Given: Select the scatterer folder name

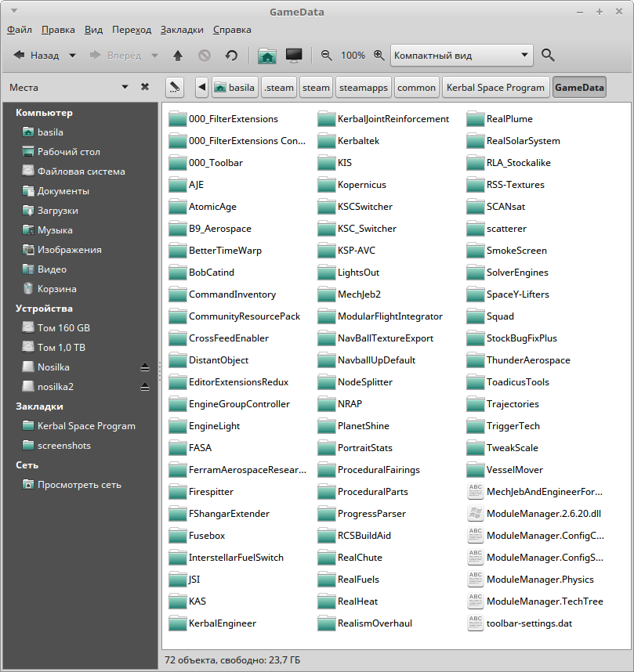Looking at the screenshot, I should (x=506, y=229).
